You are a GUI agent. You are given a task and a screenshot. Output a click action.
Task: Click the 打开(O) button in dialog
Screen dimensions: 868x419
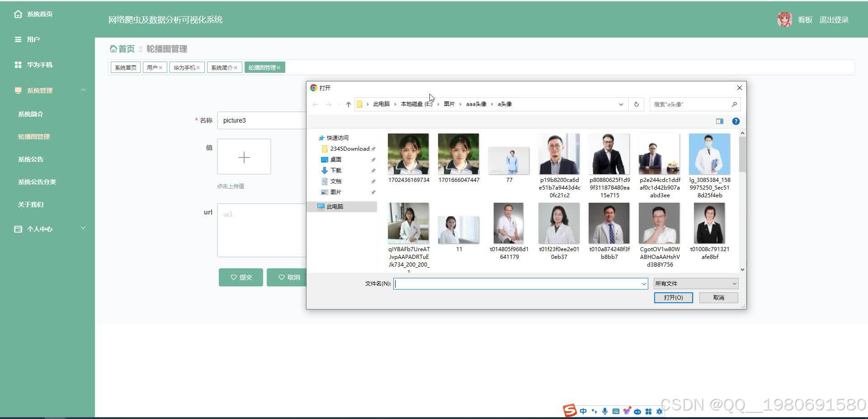tap(673, 297)
